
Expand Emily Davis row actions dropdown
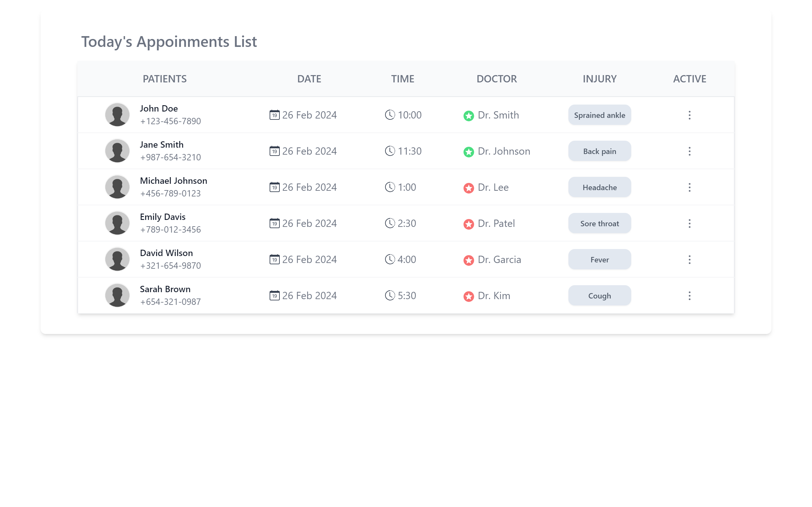point(689,224)
